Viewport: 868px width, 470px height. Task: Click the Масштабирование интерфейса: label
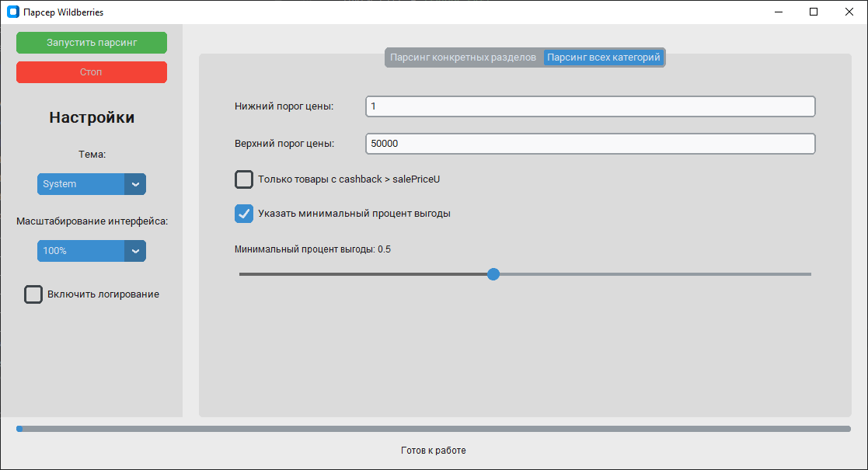click(x=92, y=221)
